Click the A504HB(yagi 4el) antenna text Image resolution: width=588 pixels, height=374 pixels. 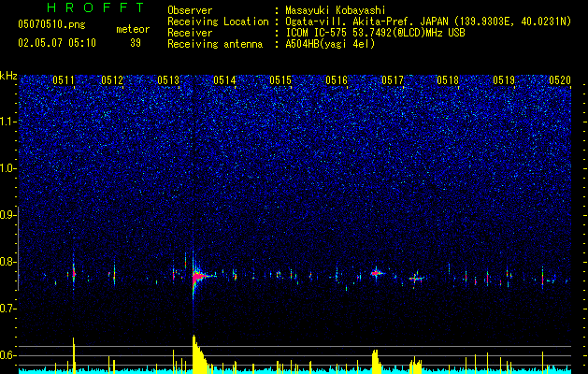click(330, 44)
